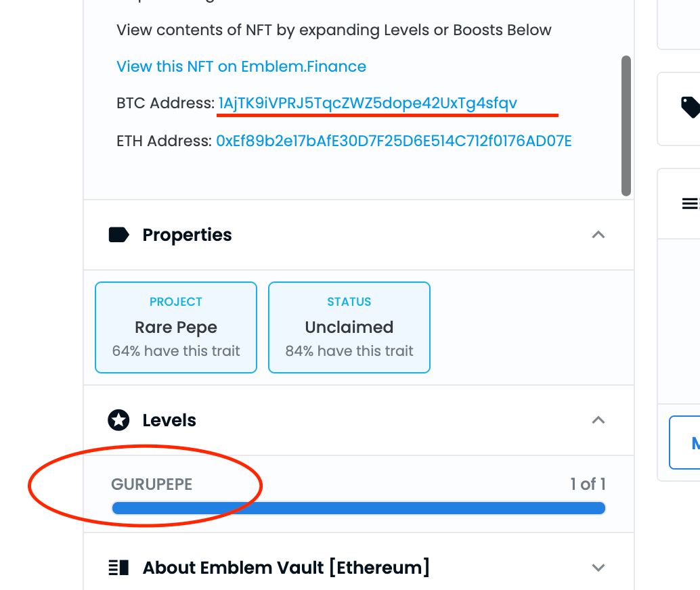Select the Unclaimed status property card
Screen dimensions: 700x590
349,327
